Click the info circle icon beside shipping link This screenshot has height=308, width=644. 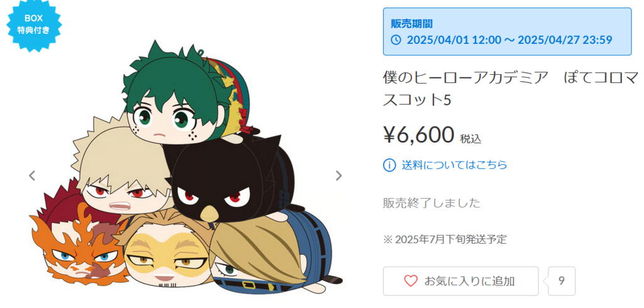coord(389,165)
